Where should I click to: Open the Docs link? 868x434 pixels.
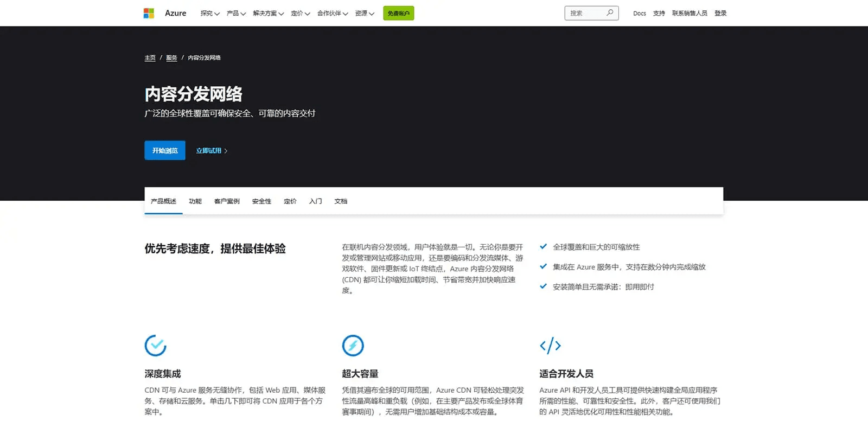point(640,13)
